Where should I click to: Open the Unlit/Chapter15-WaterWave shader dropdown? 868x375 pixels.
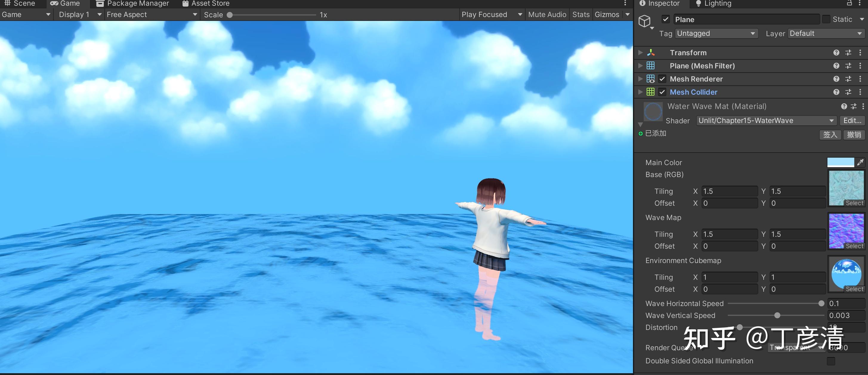[x=766, y=120]
